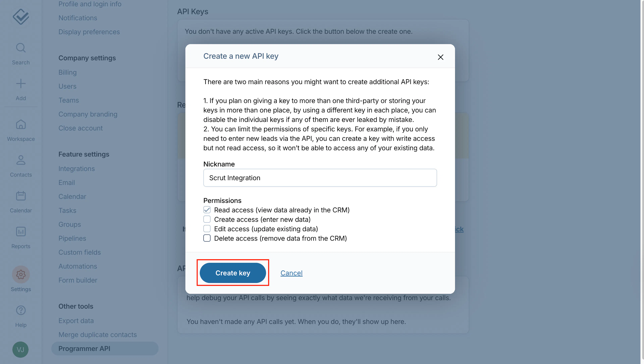Screen dimensions: 644x364
Task: Click the Cancel link
Action: pos(291,273)
